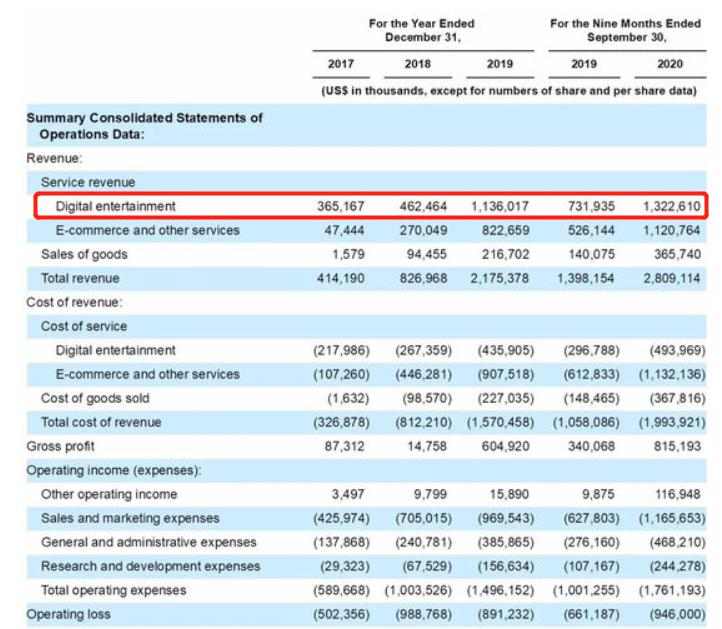
Task: Select the 1,322,610 value for 2020
Action: click(671, 206)
